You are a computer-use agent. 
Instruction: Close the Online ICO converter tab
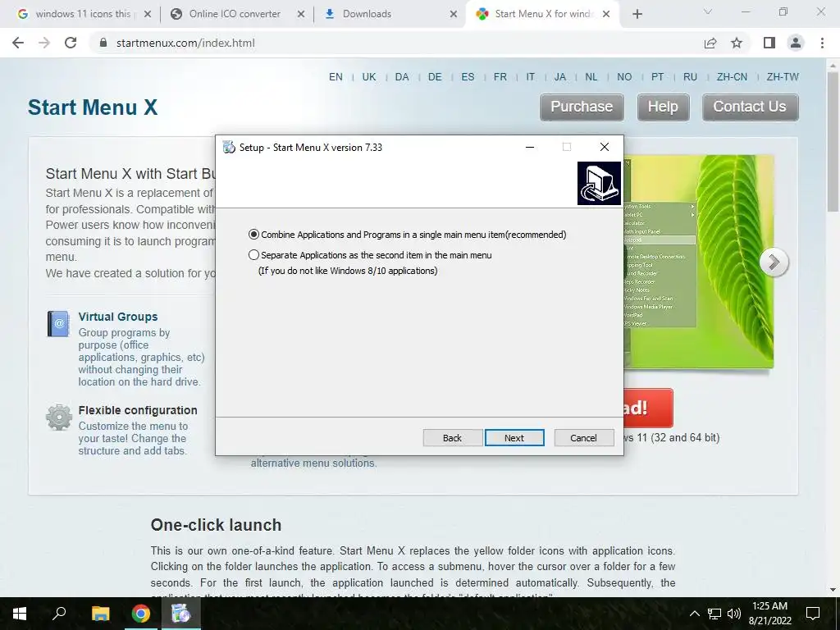point(301,14)
